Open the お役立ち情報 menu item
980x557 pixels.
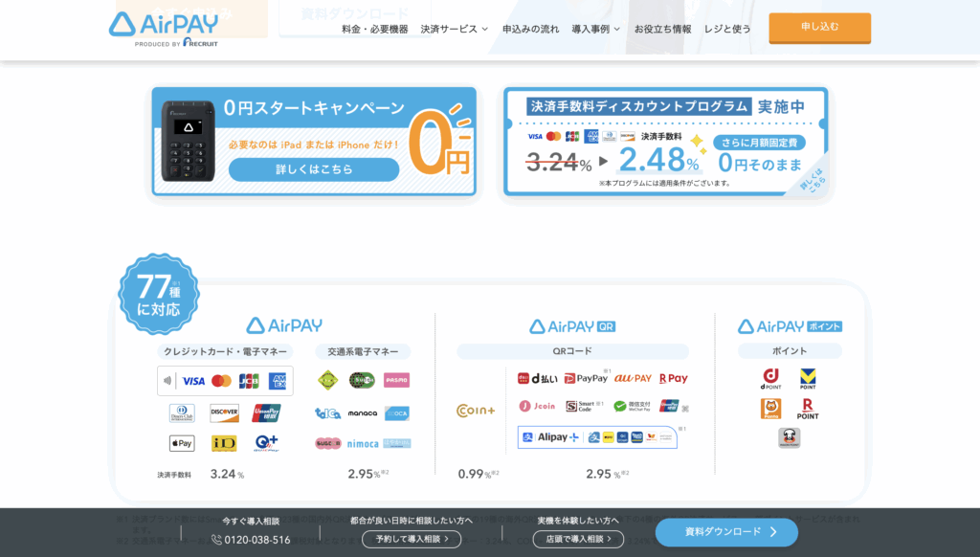point(662,29)
